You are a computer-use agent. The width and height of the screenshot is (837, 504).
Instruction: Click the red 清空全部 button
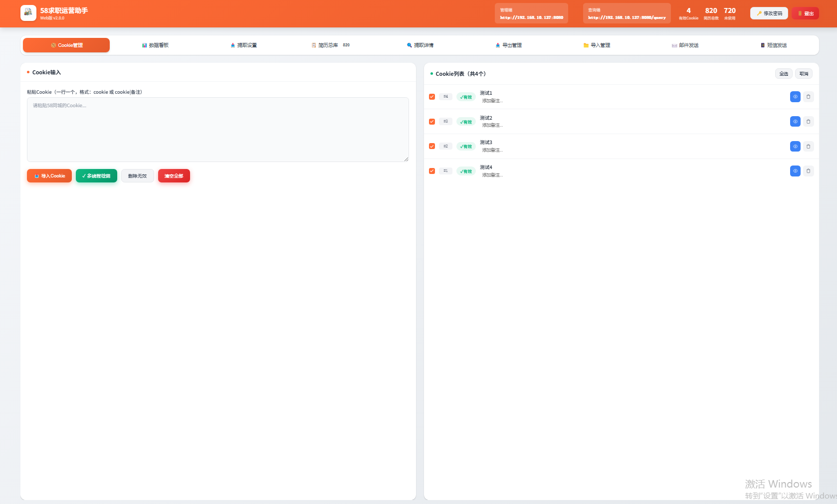(174, 176)
